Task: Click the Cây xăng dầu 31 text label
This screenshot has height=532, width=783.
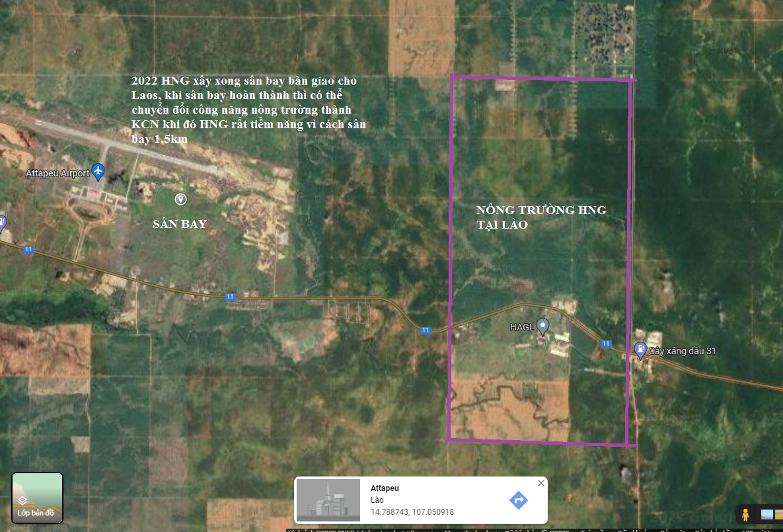Action: (x=682, y=351)
